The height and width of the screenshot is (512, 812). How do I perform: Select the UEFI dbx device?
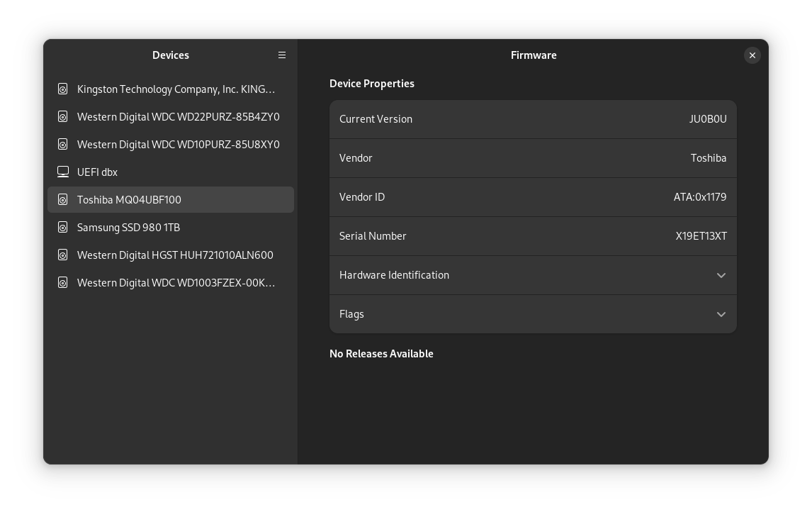pos(170,172)
